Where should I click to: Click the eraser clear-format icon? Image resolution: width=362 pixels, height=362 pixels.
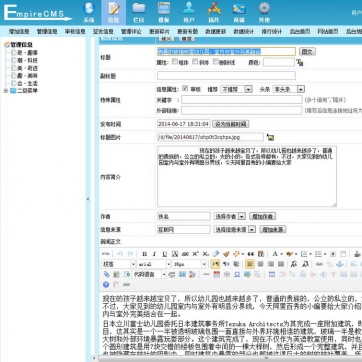pyautogui.click(x=216, y=254)
